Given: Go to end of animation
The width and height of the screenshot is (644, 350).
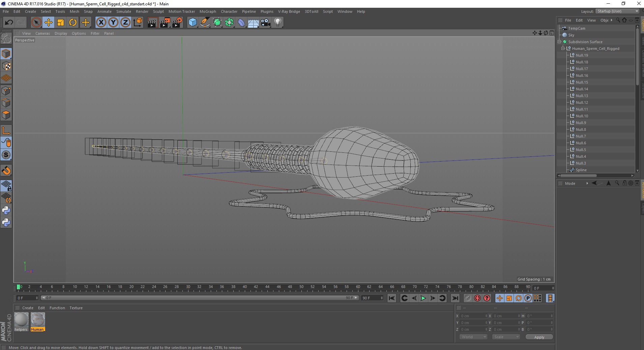Looking at the screenshot, I should pyautogui.click(x=455, y=298).
